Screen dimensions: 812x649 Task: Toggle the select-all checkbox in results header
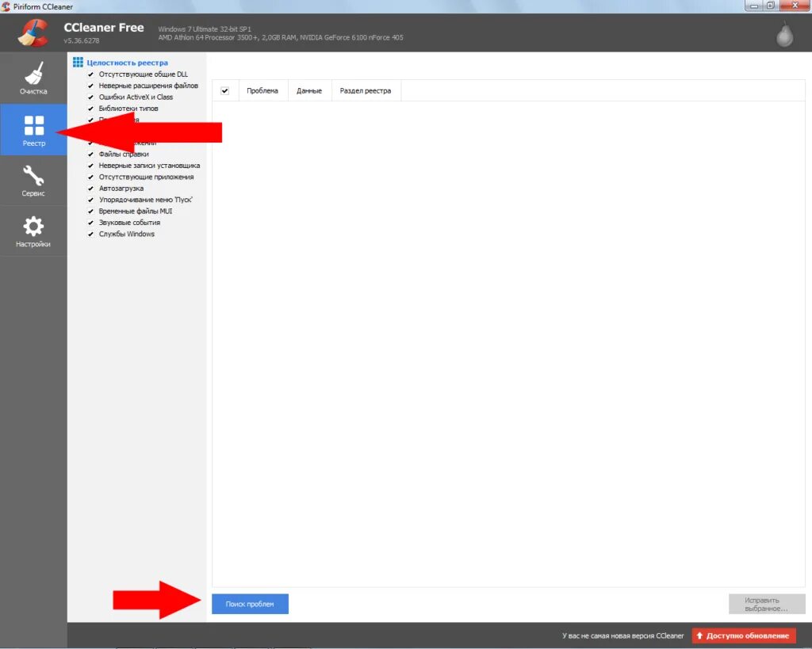click(x=224, y=90)
